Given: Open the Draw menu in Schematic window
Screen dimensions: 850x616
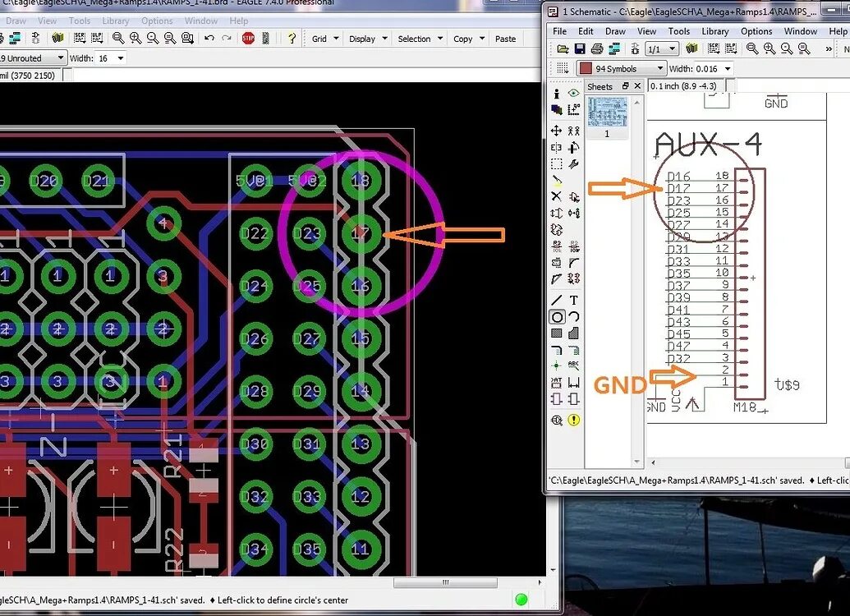Looking at the screenshot, I should click(x=615, y=31).
